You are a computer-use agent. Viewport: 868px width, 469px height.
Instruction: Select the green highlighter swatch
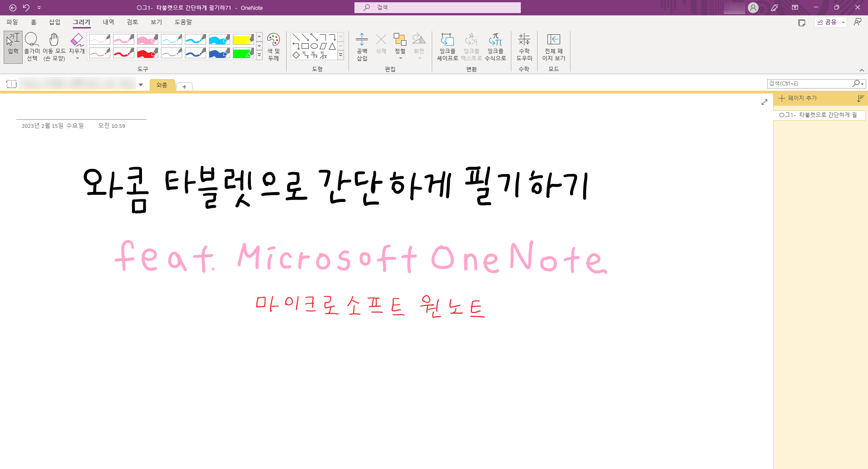243,53
